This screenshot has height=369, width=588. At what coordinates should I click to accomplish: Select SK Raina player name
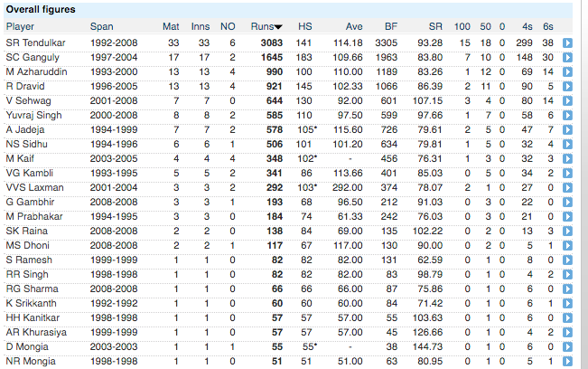pyautogui.click(x=26, y=231)
